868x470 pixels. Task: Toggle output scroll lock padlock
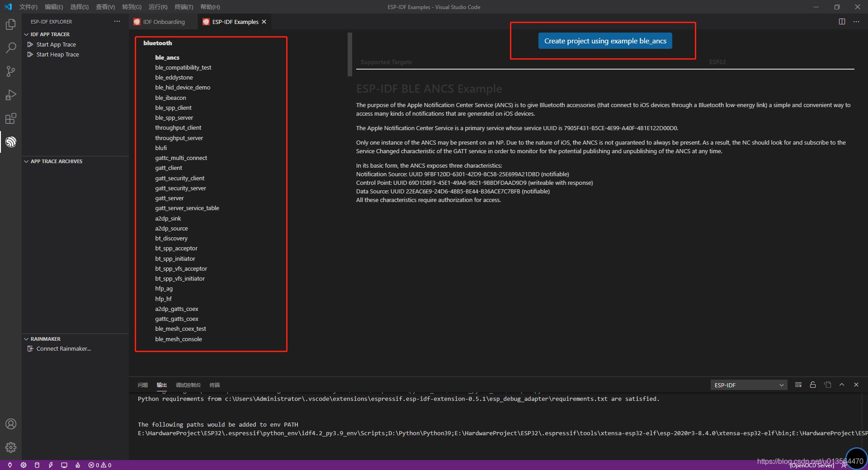pos(813,385)
